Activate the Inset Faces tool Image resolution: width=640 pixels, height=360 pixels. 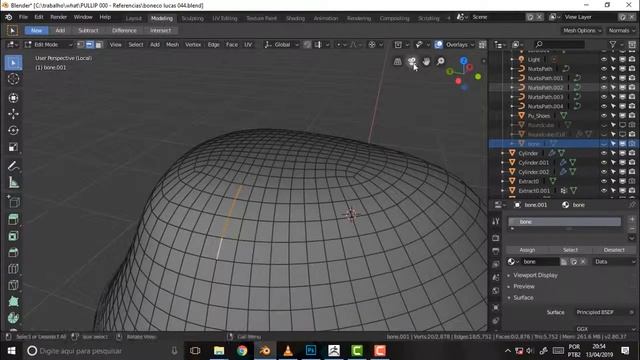click(x=13, y=236)
